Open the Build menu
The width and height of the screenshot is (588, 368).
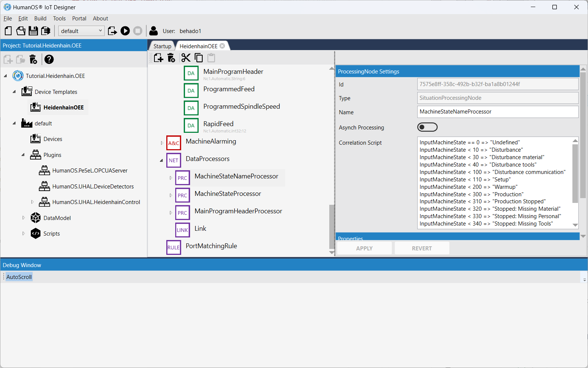[x=40, y=19]
